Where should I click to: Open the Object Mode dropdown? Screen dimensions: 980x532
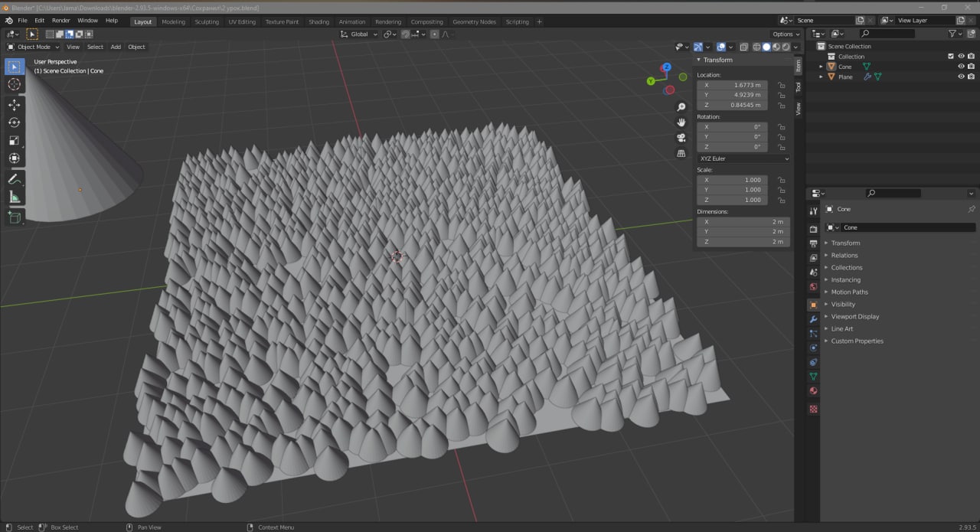(33, 47)
